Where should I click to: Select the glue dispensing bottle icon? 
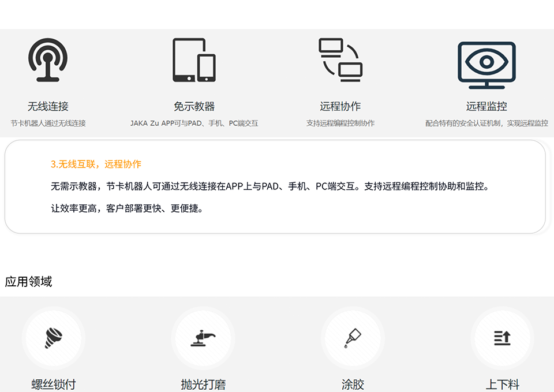tap(352, 338)
